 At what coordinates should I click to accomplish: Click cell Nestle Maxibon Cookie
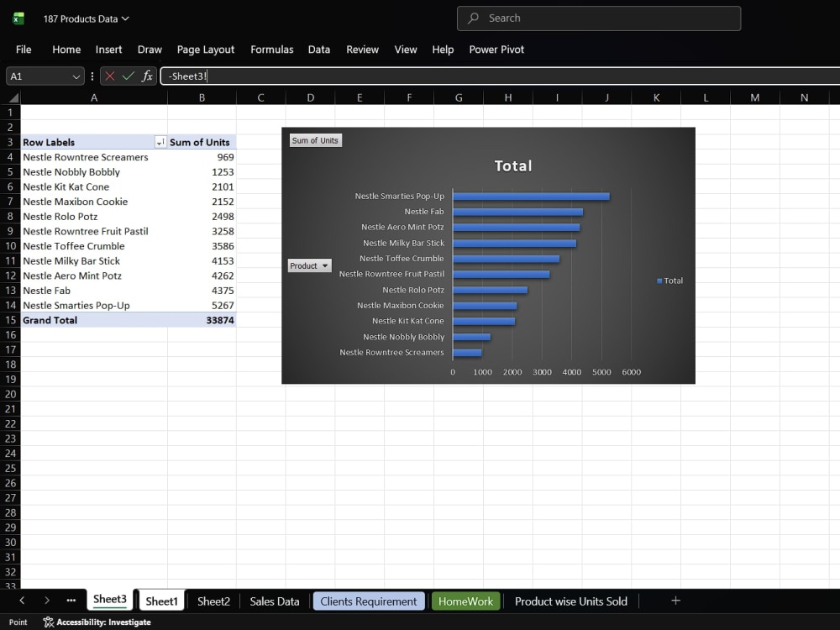(x=94, y=202)
